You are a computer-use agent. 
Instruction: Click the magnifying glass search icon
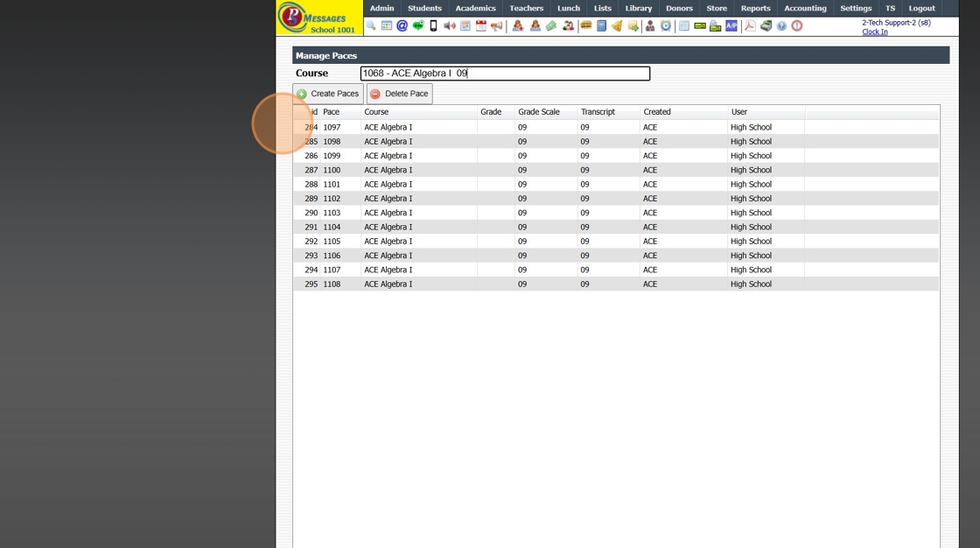point(371,26)
